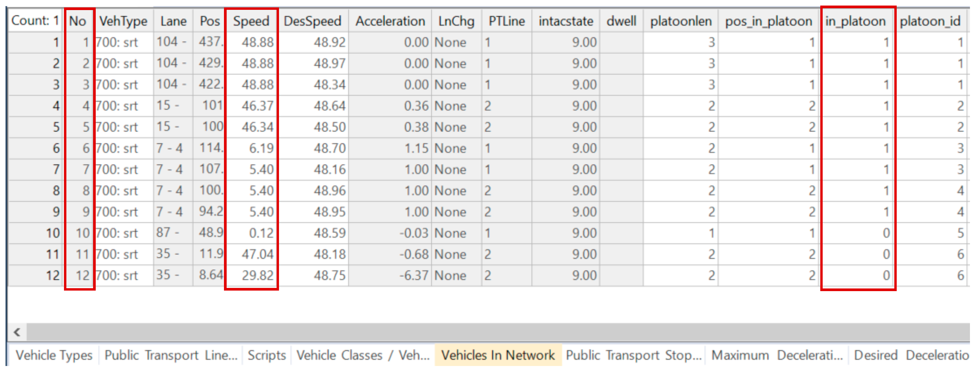Open the Vehicle Classes tab

363,355
